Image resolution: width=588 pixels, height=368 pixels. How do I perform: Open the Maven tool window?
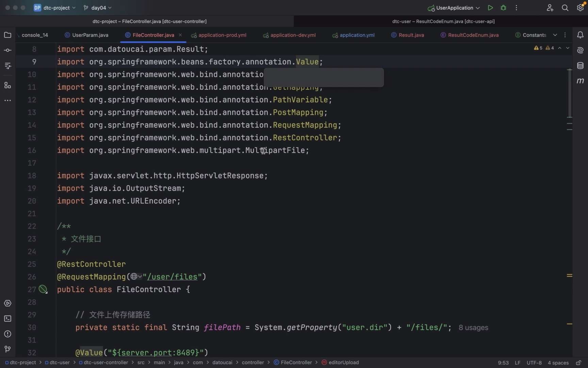click(580, 81)
